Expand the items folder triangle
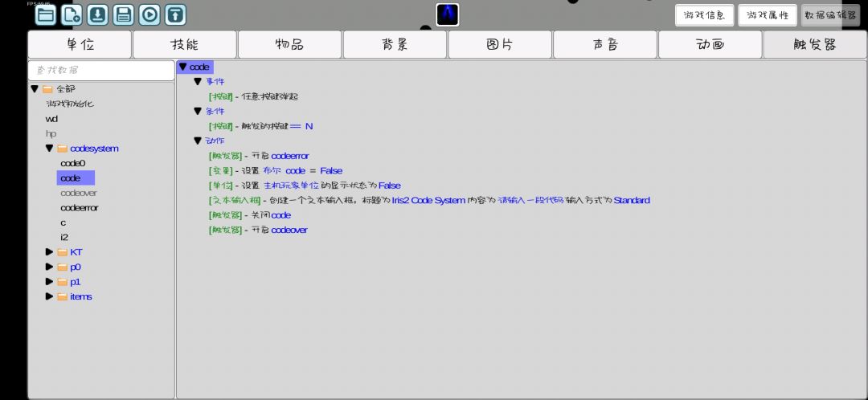 pyautogui.click(x=49, y=296)
